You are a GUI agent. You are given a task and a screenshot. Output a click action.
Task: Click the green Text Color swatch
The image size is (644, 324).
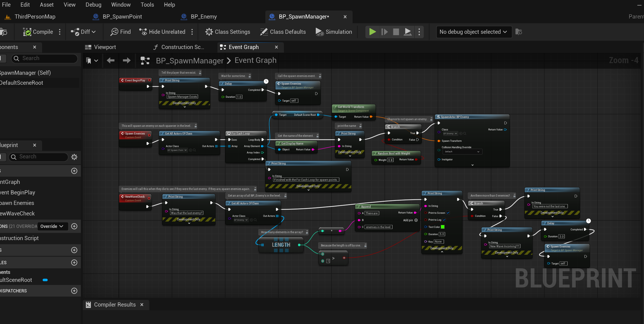pos(443,227)
